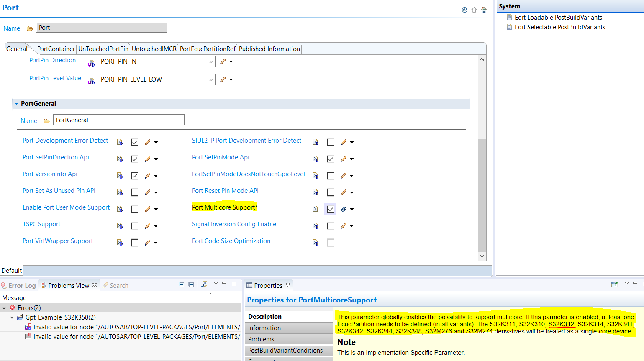Disable the Port VersionInfo Api checkbox
The height and width of the screenshot is (361, 644).
(x=135, y=175)
